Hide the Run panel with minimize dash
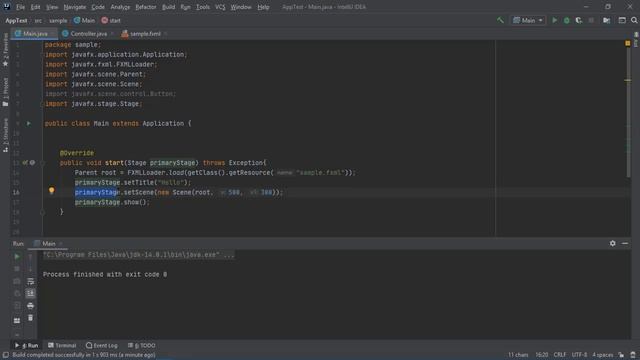 625,243
